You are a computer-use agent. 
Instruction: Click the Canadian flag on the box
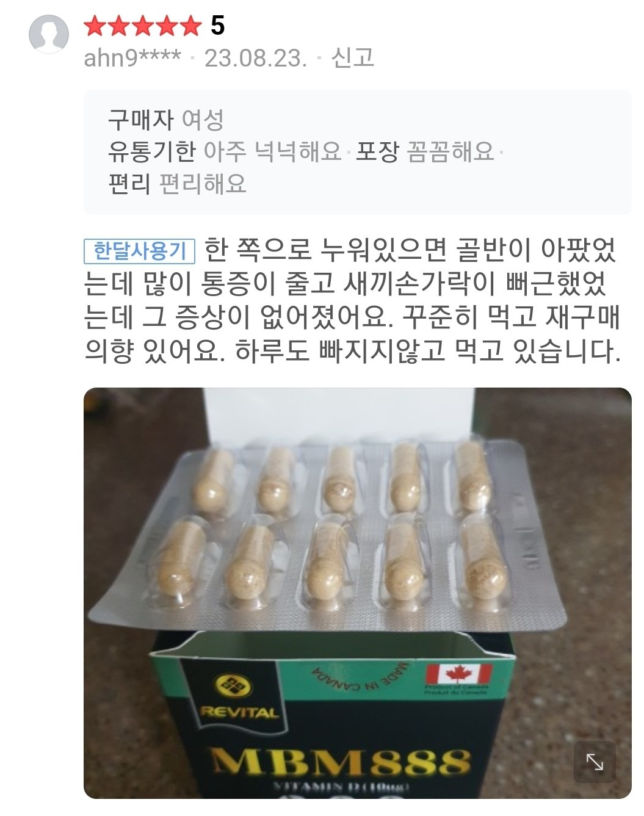458,674
